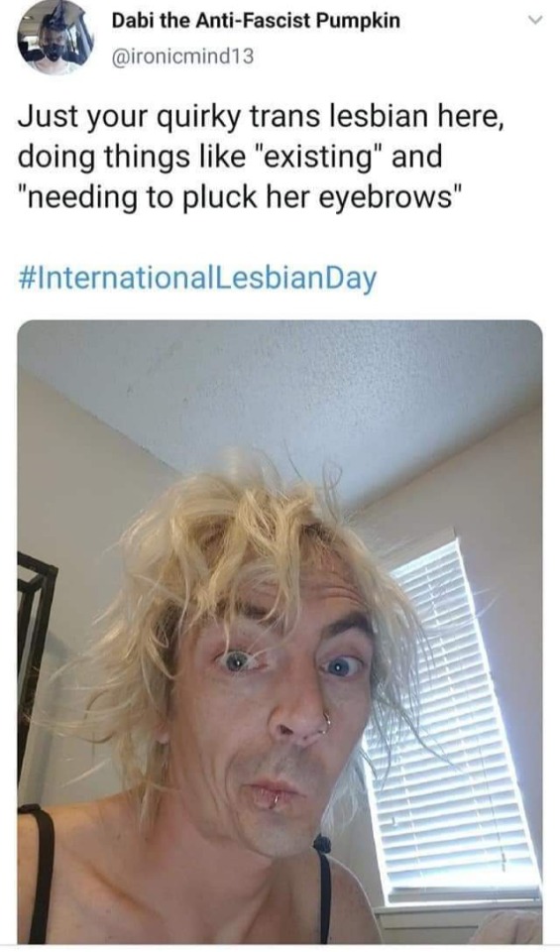The image size is (560, 952).
Task: Click the word 'Anti-Fascist' in the display name
Action: coord(254,21)
